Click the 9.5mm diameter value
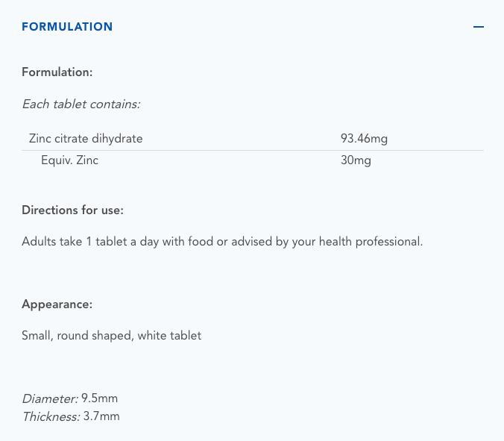504x441 pixels. coord(99,399)
